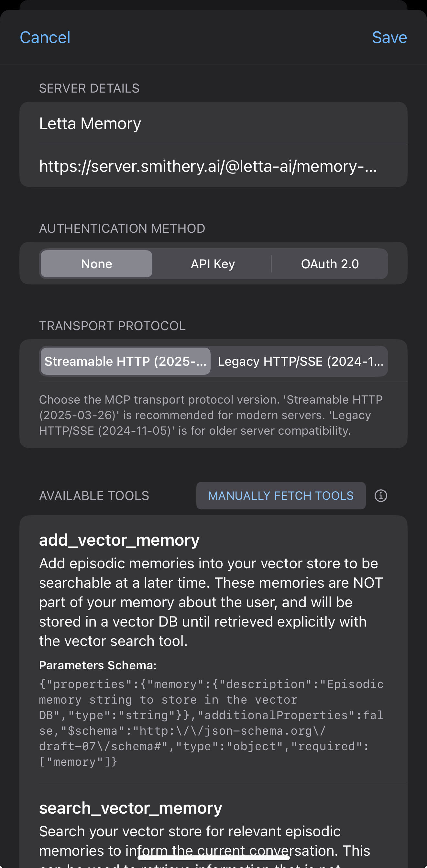Select OAuth 2.0 authentication method
This screenshot has height=868, width=427.
pos(330,264)
